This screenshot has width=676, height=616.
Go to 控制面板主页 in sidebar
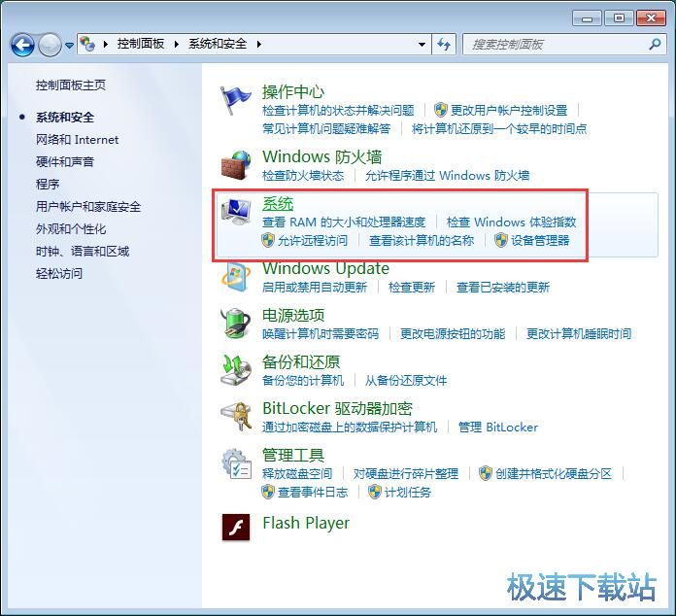(71, 85)
